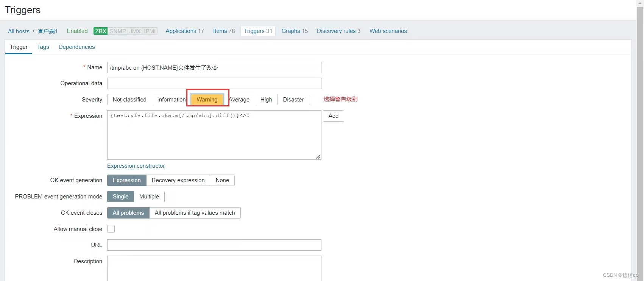This screenshot has height=281, width=644.
Task: Set severity to Average
Action: pos(239,100)
